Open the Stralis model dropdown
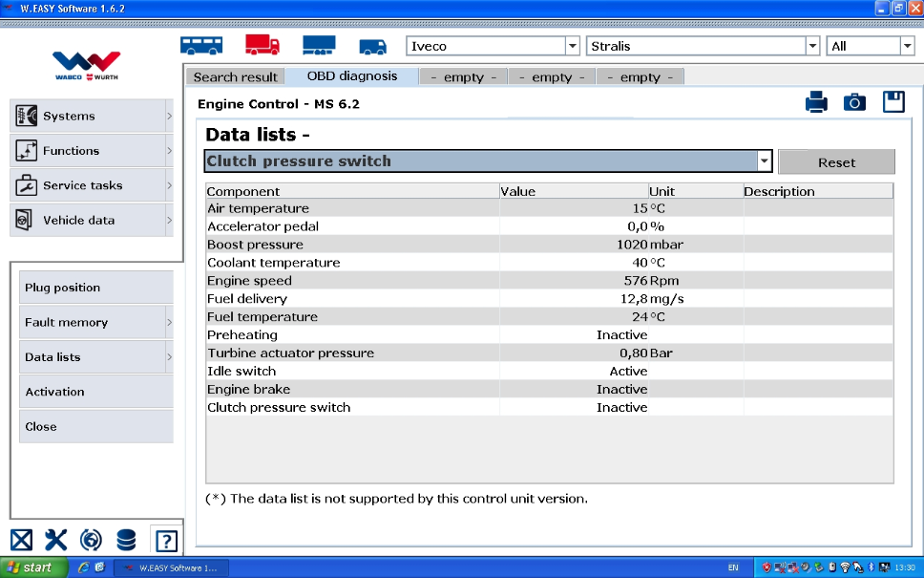 [x=812, y=46]
